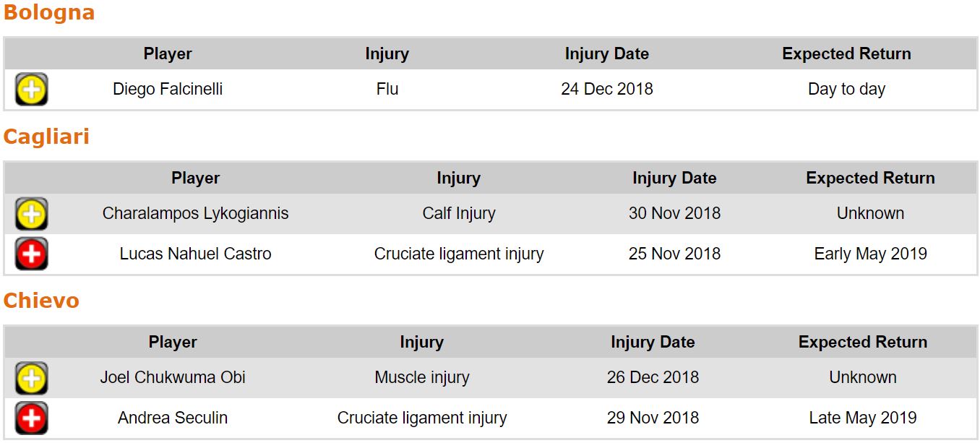Select player name Lucas Nahuel Castro
The height and width of the screenshot is (443, 980).
pyautogui.click(x=195, y=254)
